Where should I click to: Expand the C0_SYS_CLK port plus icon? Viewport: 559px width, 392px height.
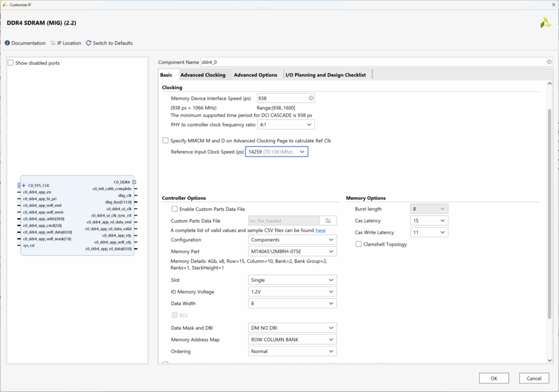click(x=23, y=186)
